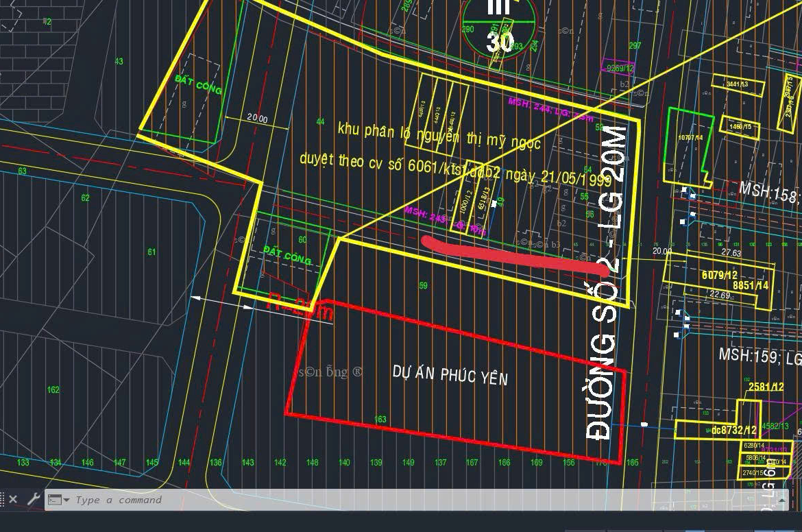Open the recent commands dropdown arrow
The width and height of the screenshot is (802, 532).
(66, 500)
